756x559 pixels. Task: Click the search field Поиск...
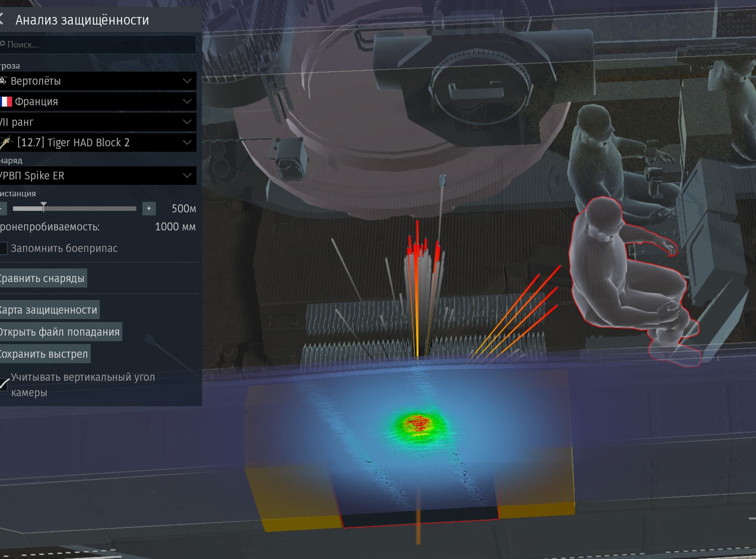(98, 45)
